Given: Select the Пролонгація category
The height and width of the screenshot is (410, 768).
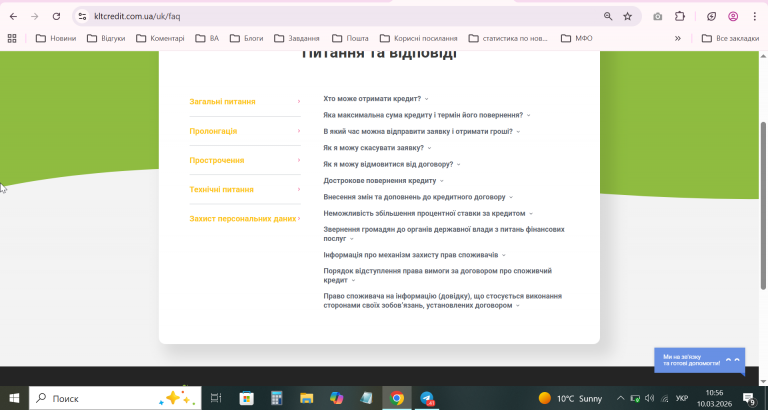Looking at the screenshot, I should coord(245,131).
